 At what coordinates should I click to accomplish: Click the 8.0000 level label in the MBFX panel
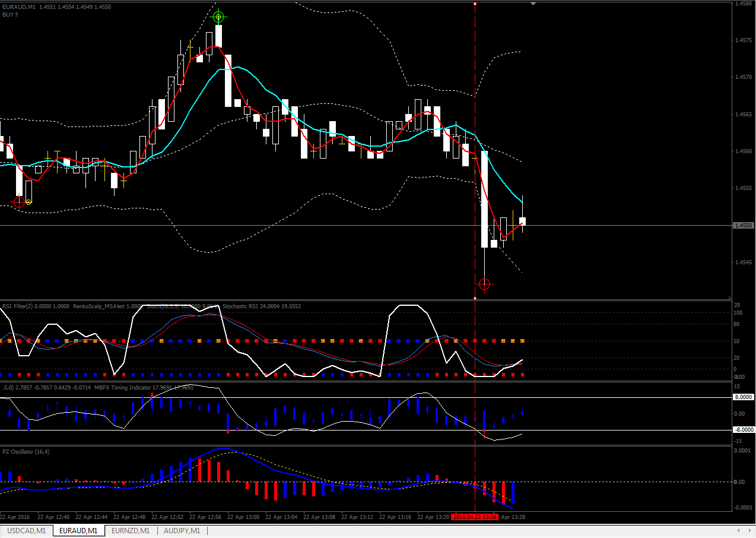744,397
